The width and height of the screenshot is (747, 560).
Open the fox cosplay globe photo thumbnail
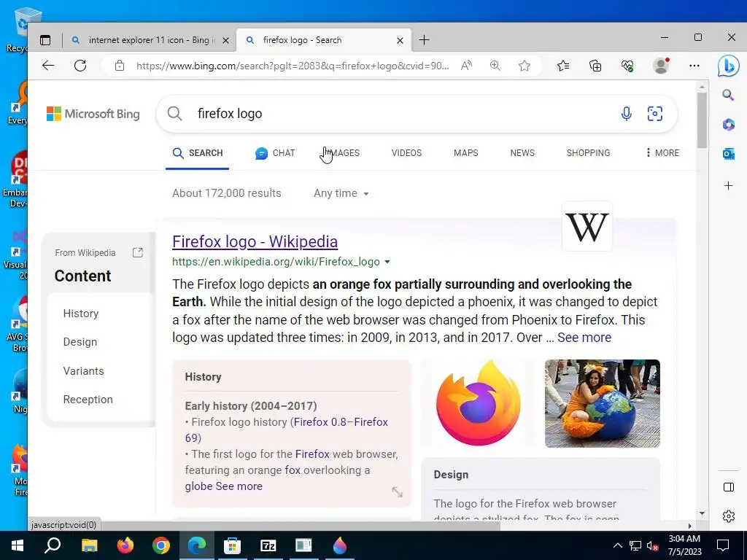tap(602, 403)
